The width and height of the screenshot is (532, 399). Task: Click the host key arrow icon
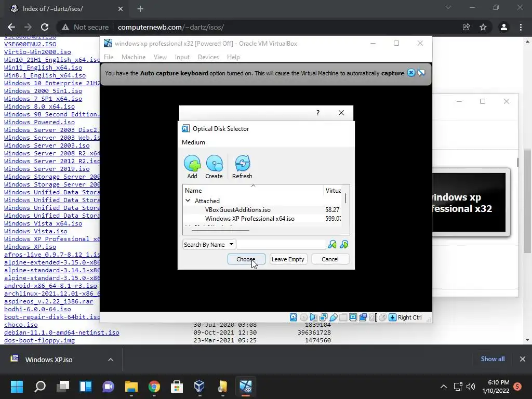[392, 317]
